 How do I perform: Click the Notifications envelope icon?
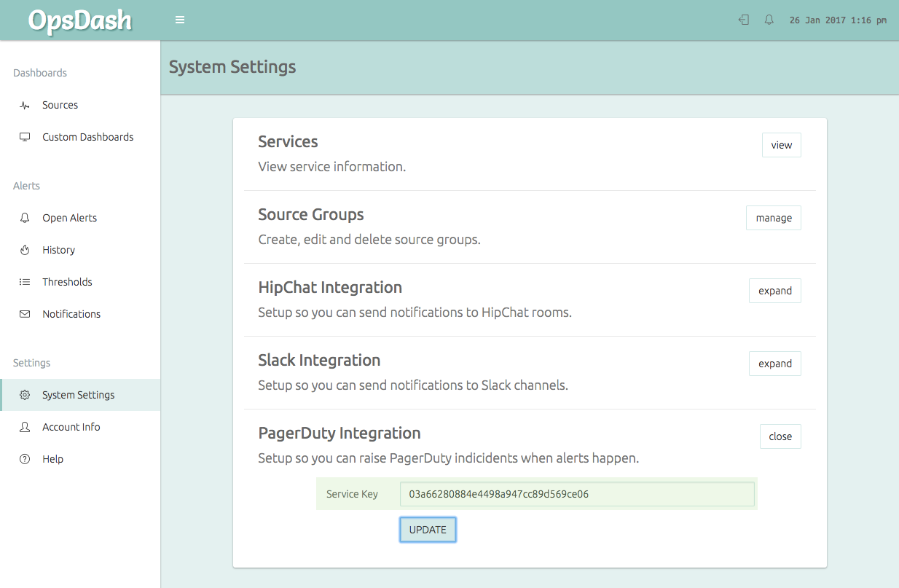click(25, 314)
